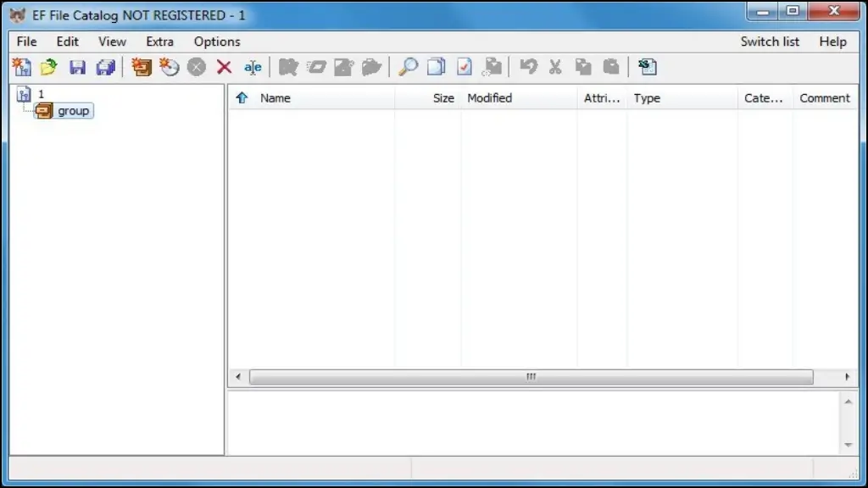
Task: Sort by the Cate... column header
Action: pos(764,98)
